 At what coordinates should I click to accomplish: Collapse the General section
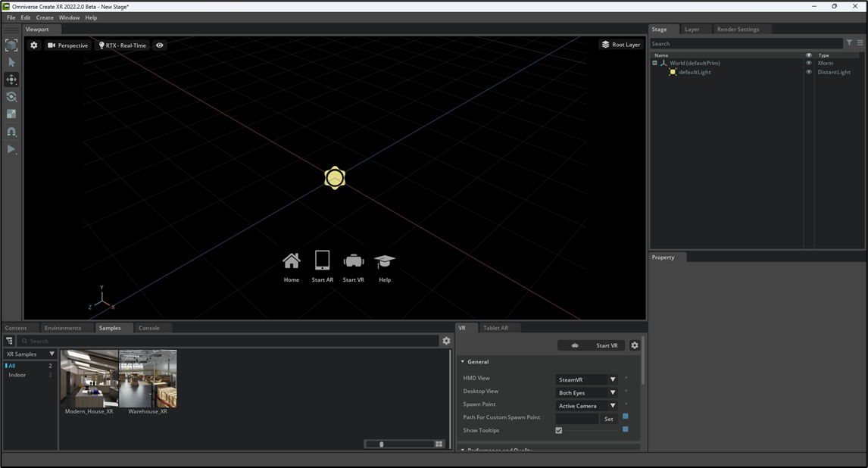click(x=463, y=362)
